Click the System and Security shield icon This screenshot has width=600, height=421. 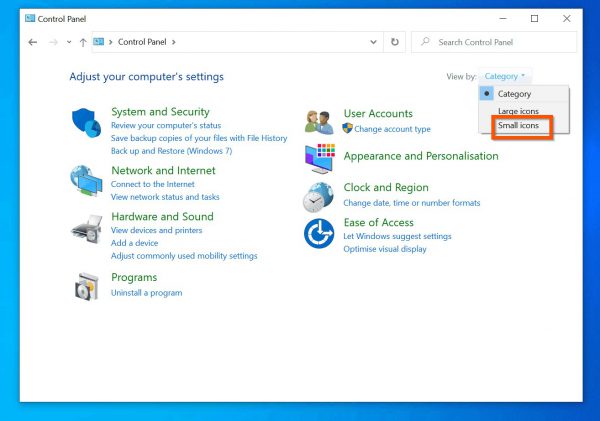(87, 123)
